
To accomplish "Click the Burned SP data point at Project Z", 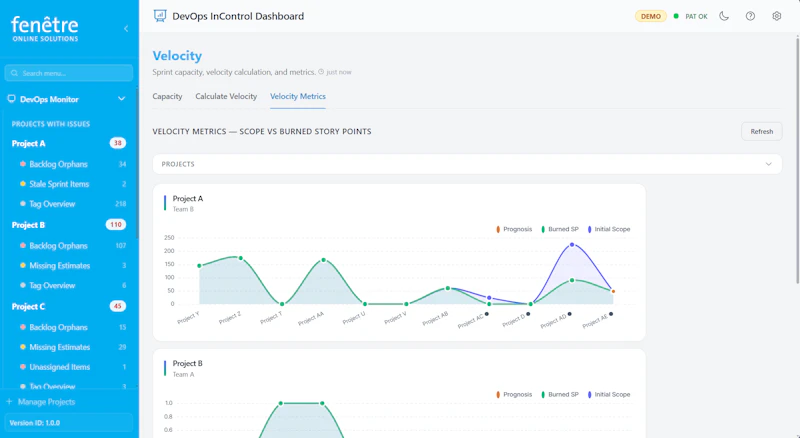I will pyautogui.click(x=241, y=258).
